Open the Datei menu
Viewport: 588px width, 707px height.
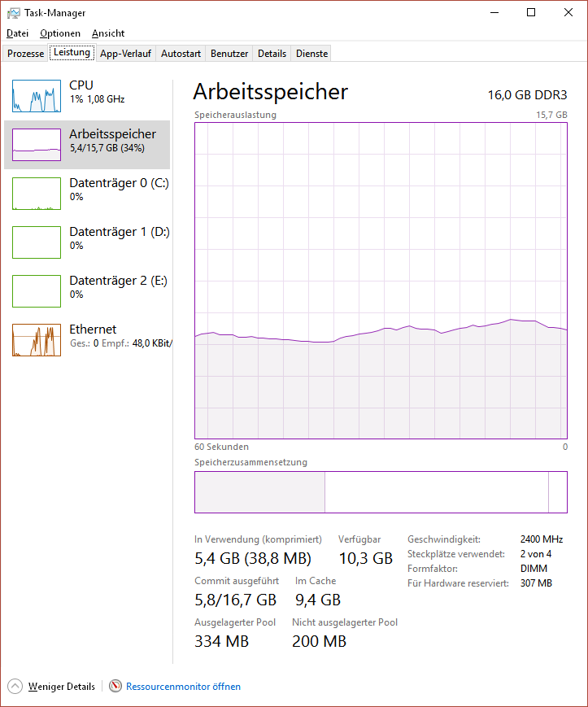[x=18, y=33]
